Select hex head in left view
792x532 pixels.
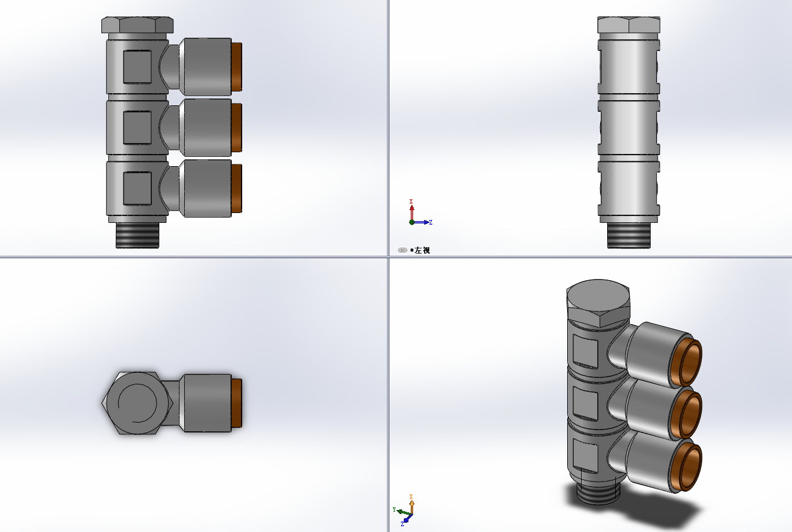(629, 25)
